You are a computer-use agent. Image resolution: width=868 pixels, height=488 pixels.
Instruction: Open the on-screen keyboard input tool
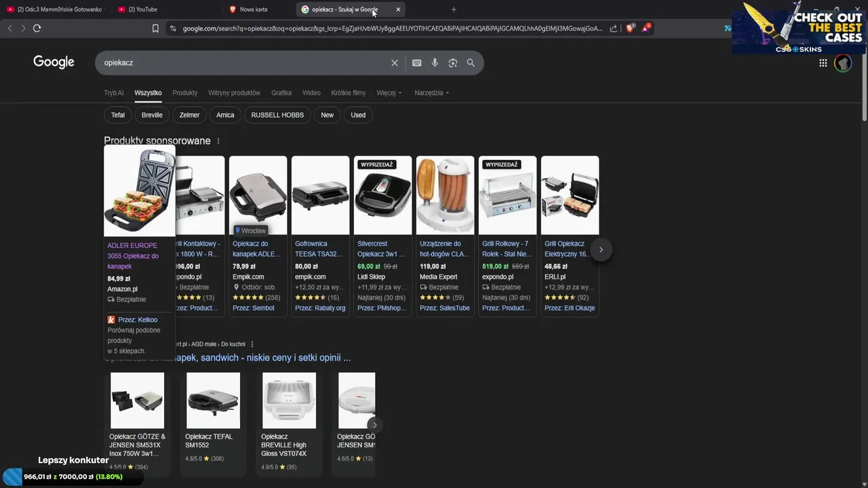coord(416,62)
